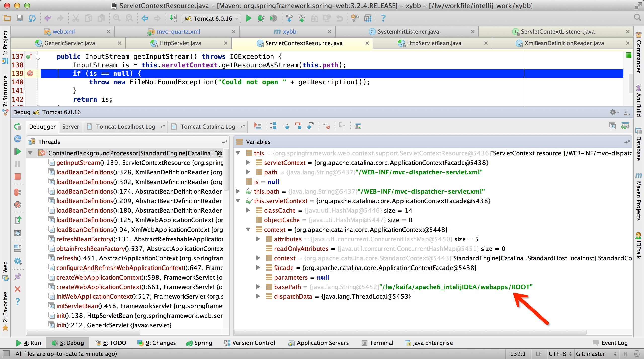Open the 6: TODO tool window
The width and height of the screenshot is (644, 359).
pyautogui.click(x=110, y=343)
